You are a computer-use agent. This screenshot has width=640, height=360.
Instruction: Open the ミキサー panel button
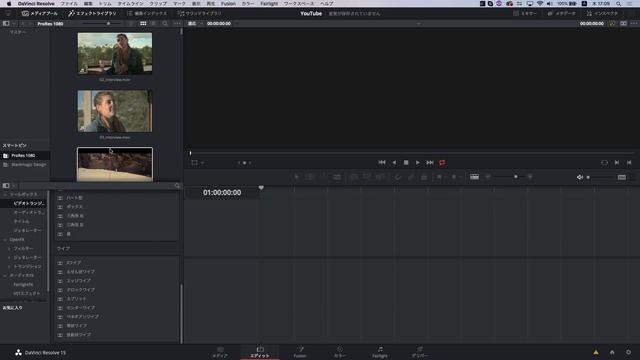525,13
